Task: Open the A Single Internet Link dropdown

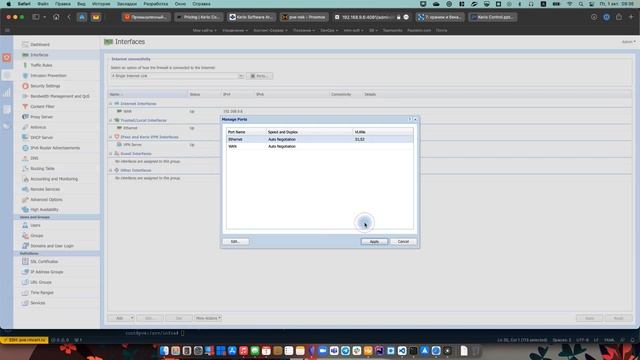Action: 178,76
